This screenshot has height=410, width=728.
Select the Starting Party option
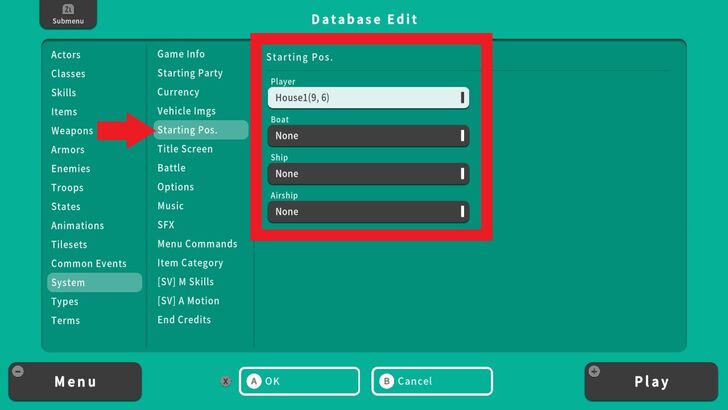tap(190, 73)
